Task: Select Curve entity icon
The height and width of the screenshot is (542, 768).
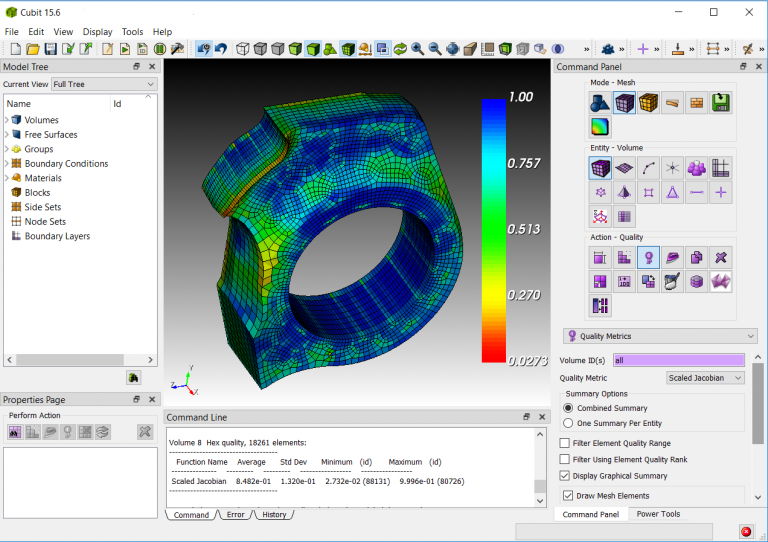Action: pos(648,168)
